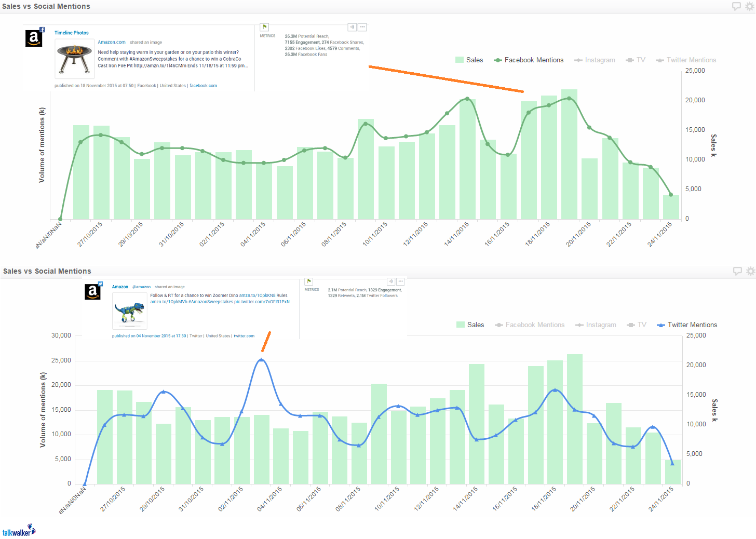This screenshot has width=756, height=539.
Task: Click the Sales color swatch in the top legend
Action: pos(460,60)
